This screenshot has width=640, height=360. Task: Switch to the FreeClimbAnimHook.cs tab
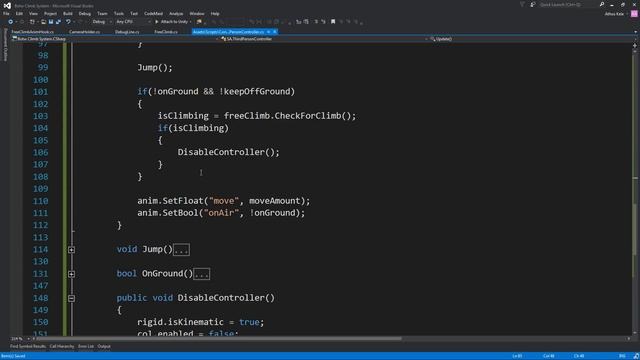coord(33,32)
